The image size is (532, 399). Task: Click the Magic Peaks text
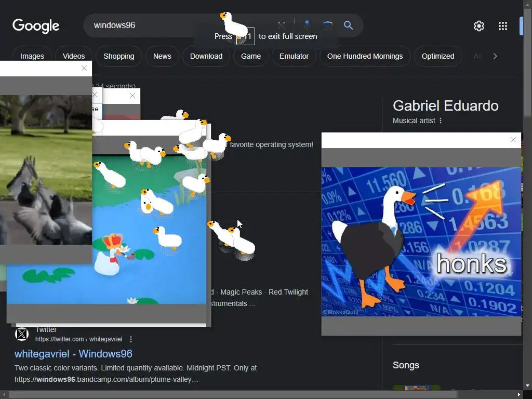(x=241, y=292)
